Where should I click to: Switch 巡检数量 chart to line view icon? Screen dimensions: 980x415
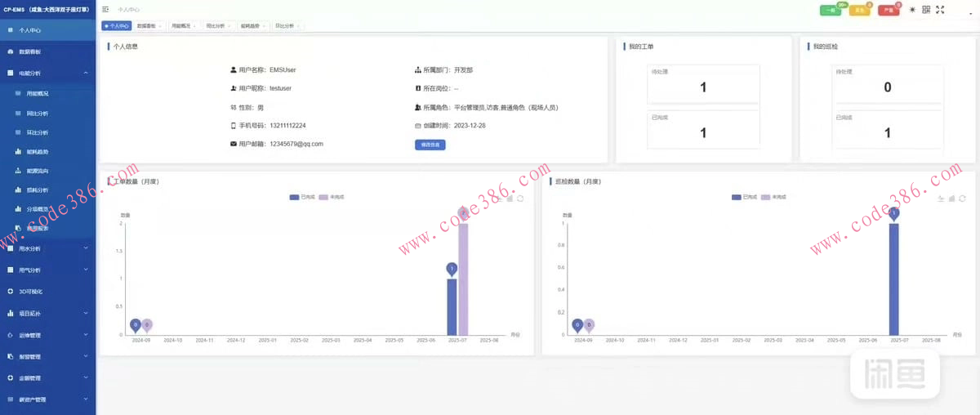coord(941,198)
